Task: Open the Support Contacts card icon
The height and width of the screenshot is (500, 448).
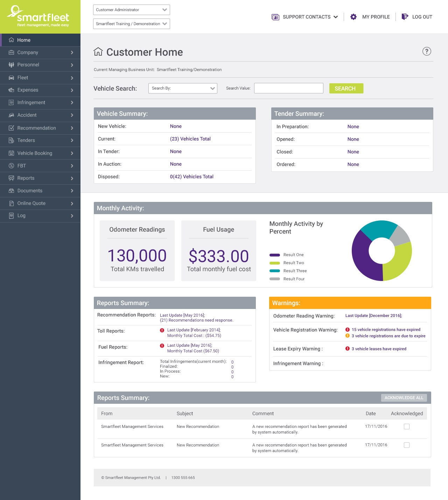Action: [275, 16]
